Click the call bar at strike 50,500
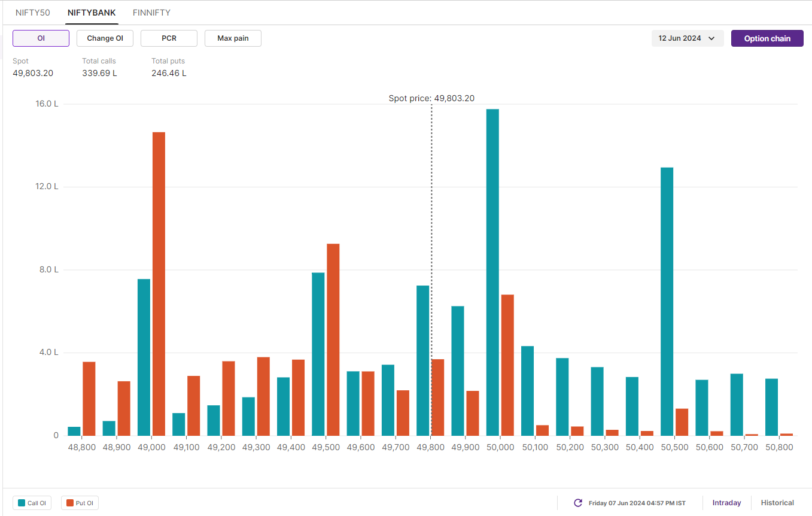 pyautogui.click(x=667, y=302)
